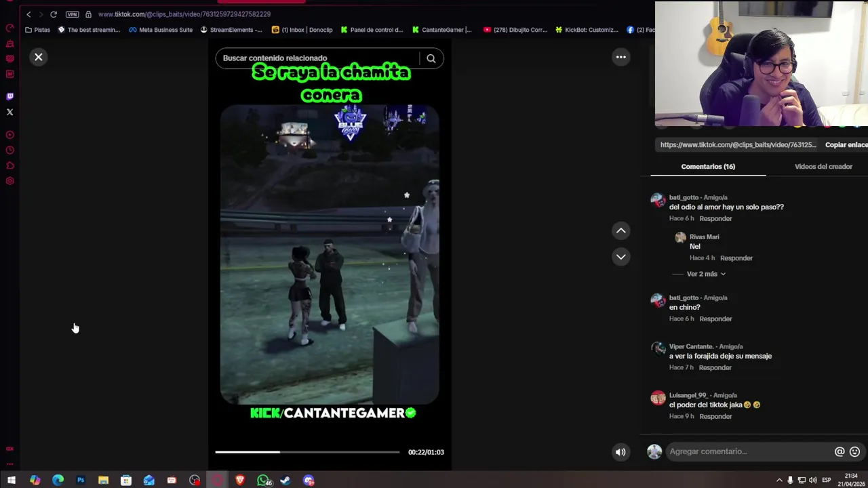The width and height of the screenshot is (868, 488).
Task: Reply to Rivas Mari's Nel comment
Action: 736,258
